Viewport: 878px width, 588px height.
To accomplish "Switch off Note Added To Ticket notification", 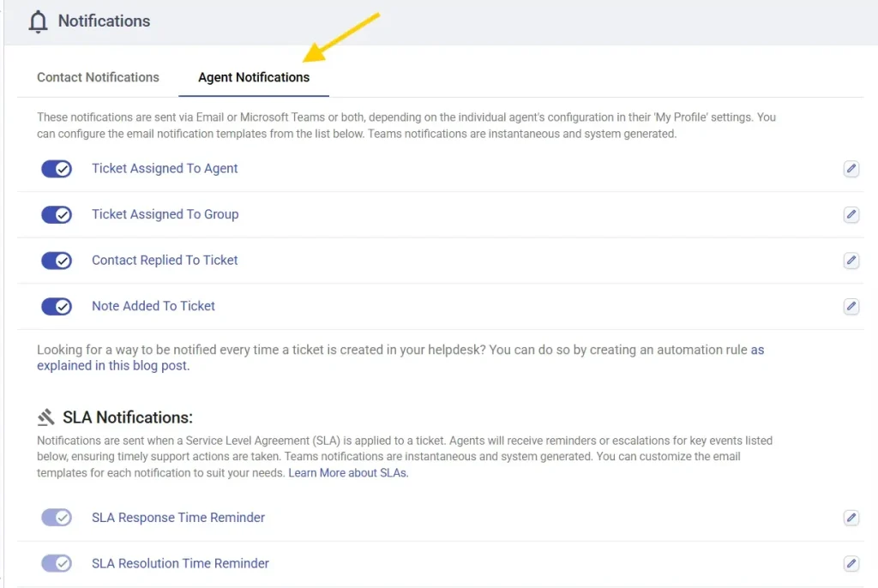I will (57, 306).
